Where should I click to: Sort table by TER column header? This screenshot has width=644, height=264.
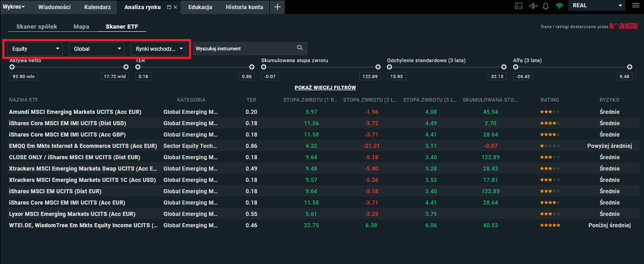pos(251,100)
